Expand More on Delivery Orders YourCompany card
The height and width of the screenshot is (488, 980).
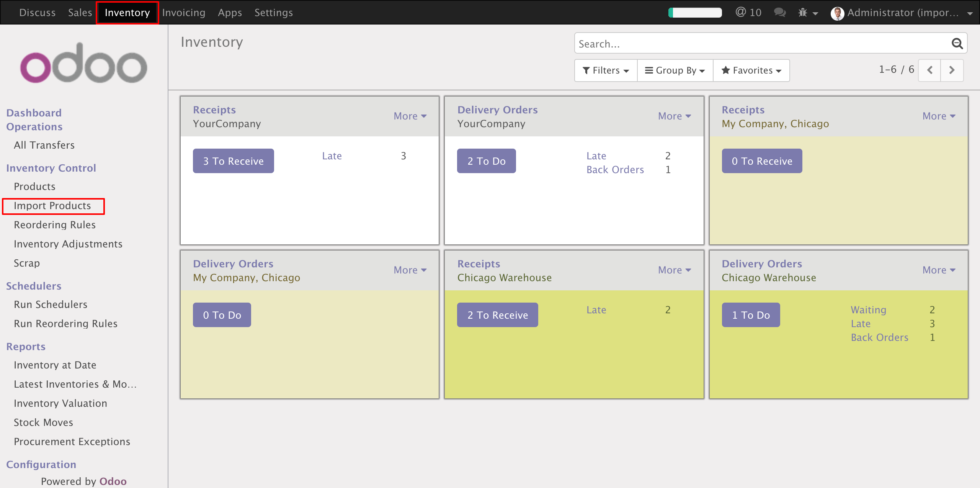point(674,116)
